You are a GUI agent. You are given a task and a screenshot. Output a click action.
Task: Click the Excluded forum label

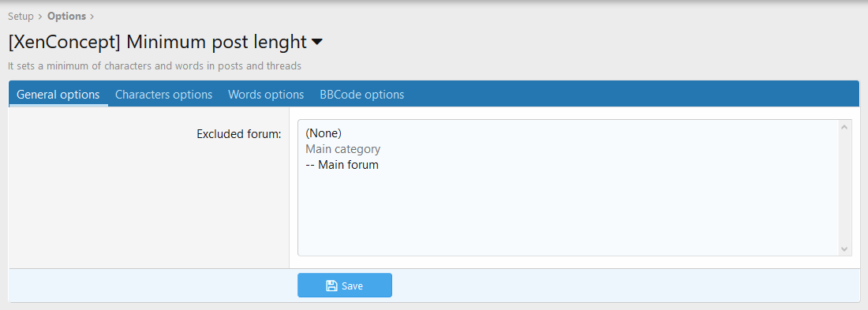coord(239,134)
